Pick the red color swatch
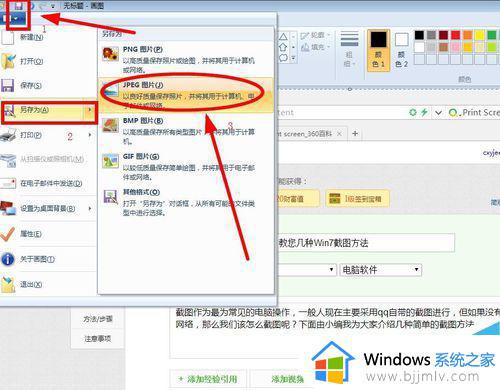Screen dimensions: 500x390 (456, 35)
